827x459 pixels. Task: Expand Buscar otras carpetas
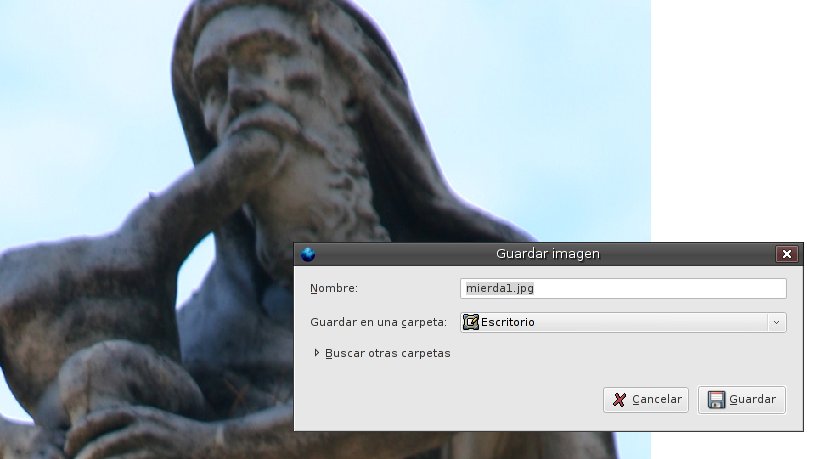(382, 353)
